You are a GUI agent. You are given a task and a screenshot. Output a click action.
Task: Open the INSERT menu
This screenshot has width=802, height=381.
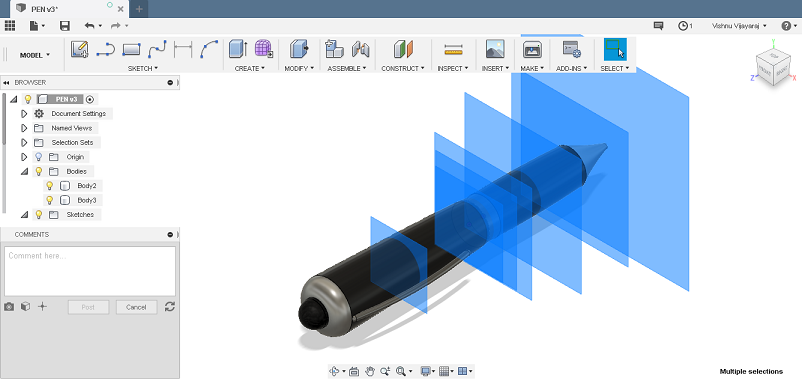[495, 68]
